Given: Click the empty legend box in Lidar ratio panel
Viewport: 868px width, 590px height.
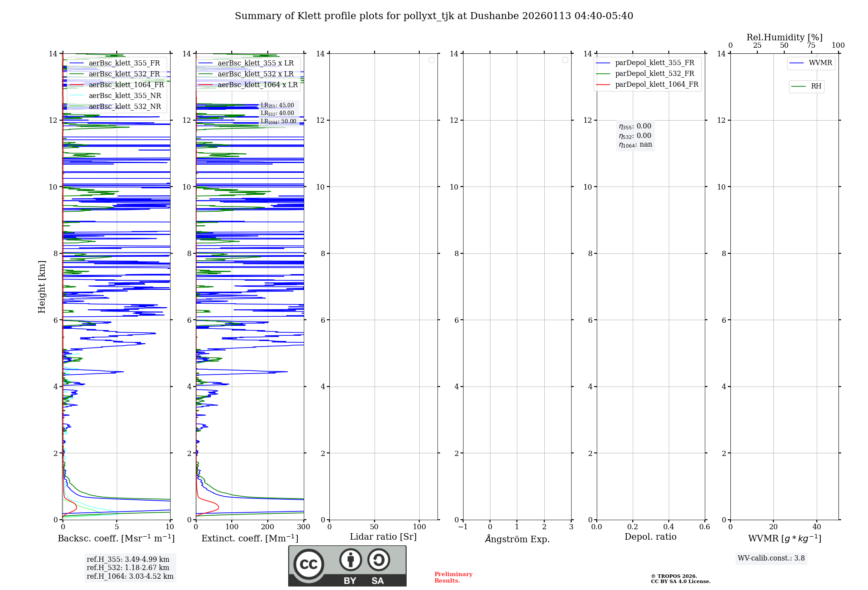Looking at the screenshot, I should tap(431, 60).
